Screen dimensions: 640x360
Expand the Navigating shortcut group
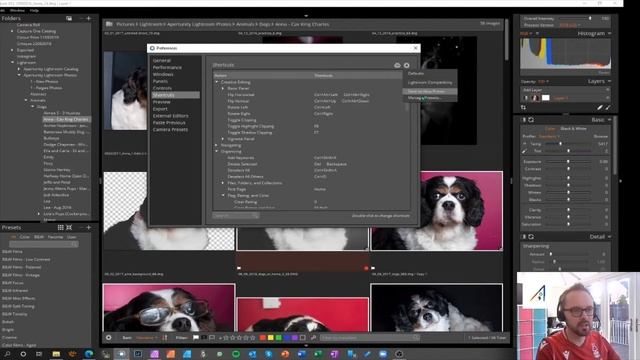coord(217,145)
